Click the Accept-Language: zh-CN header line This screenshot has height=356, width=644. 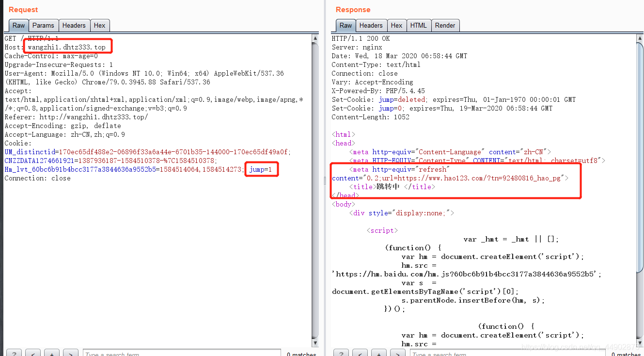65,134
